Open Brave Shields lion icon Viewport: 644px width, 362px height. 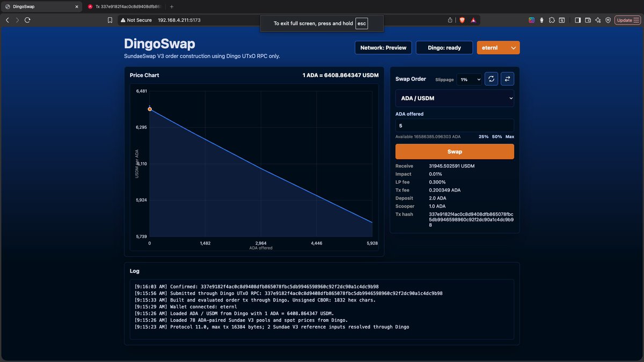coord(462,20)
